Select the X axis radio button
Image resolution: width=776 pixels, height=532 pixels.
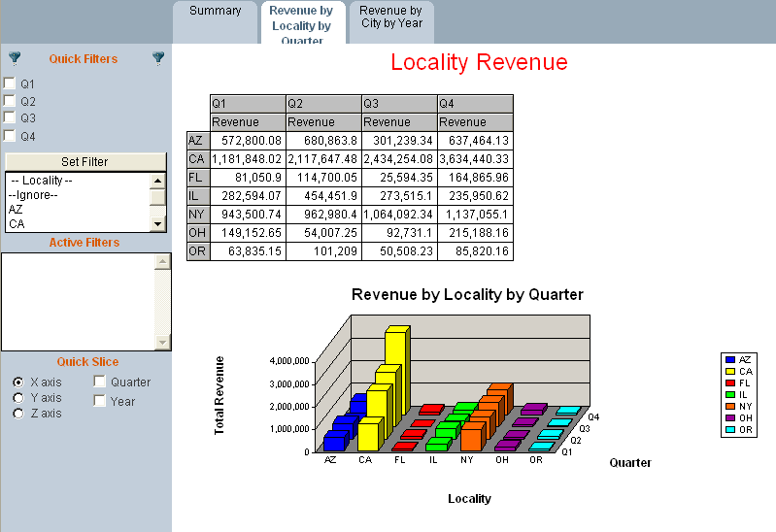[x=18, y=382]
